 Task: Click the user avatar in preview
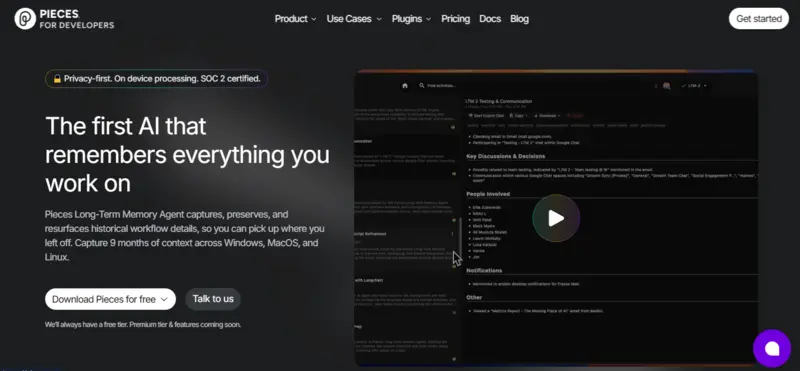pyautogui.click(x=666, y=86)
